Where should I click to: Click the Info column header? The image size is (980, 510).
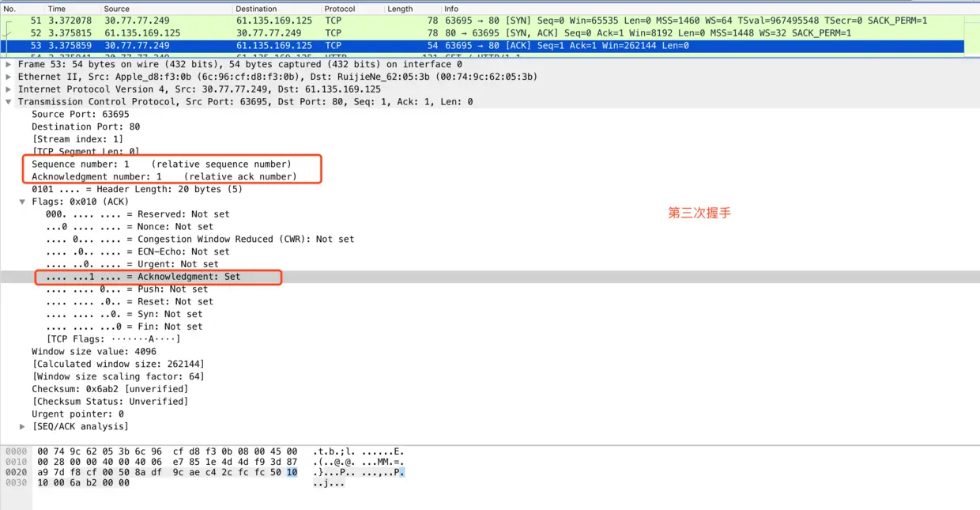[451, 9]
